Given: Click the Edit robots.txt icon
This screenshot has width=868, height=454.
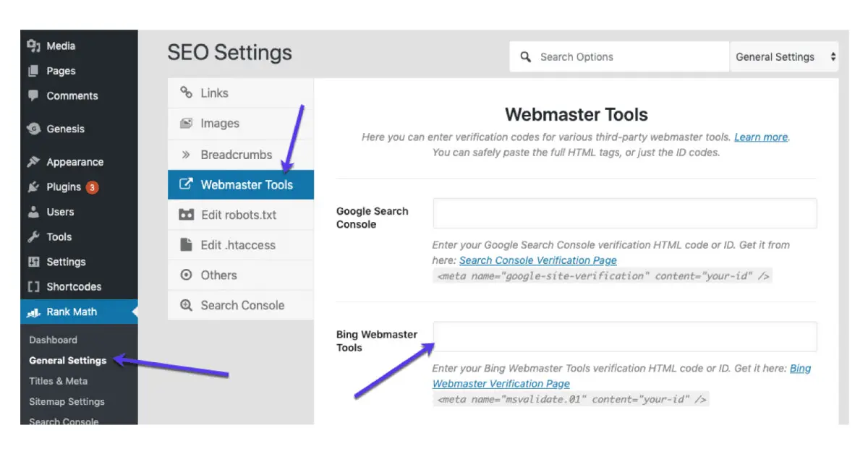Looking at the screenshot, I should tap(187, 215).
